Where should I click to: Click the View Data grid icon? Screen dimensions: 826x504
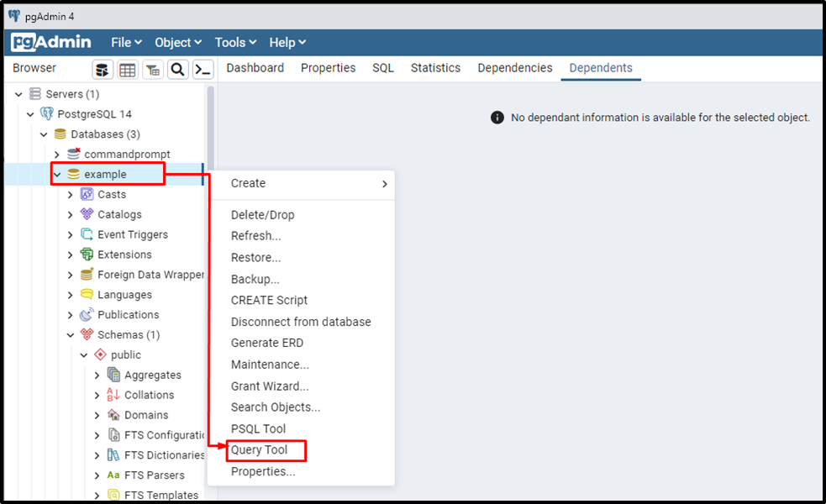click(x=128, y=70)
